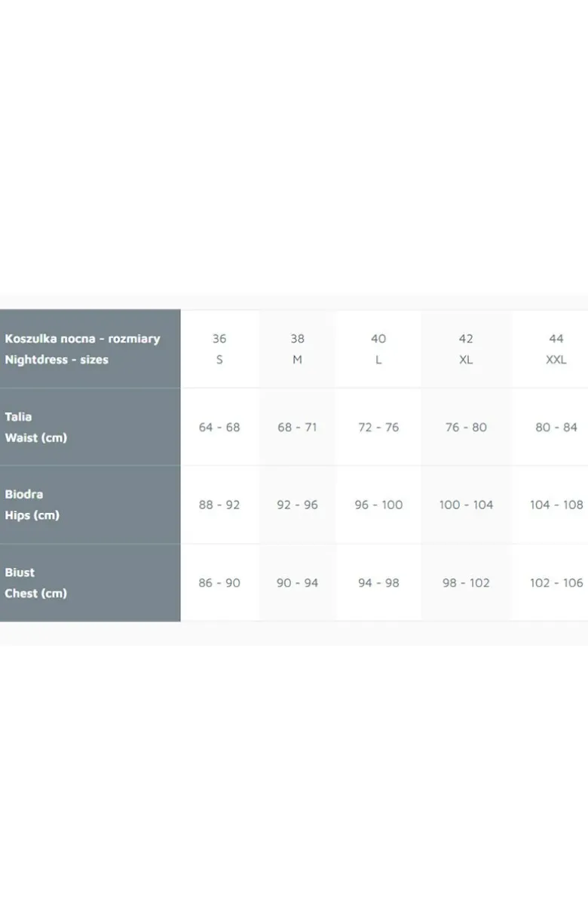Click size 42 XL column header
The height and width of the screenshot is (915, 588).
click(466, 349)
